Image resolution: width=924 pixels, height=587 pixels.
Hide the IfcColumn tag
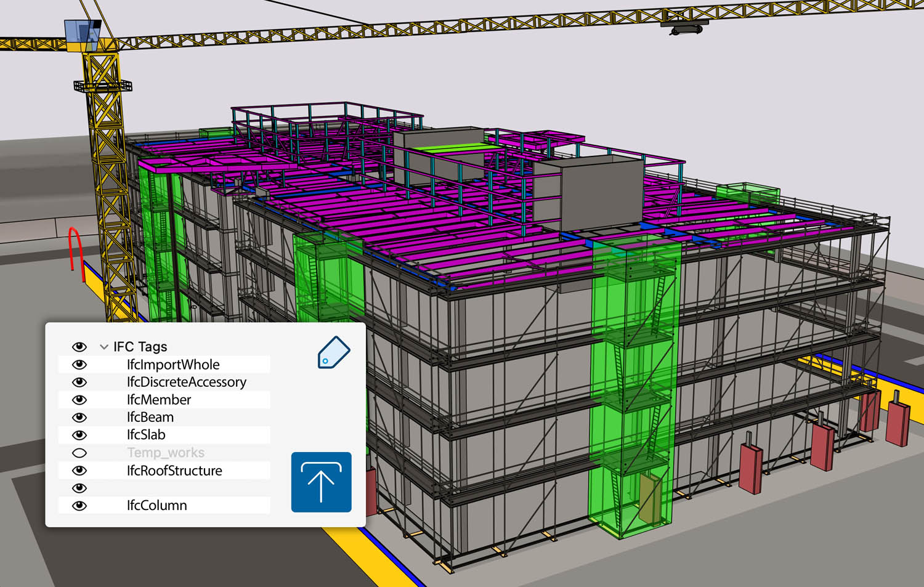pos(79,506)
